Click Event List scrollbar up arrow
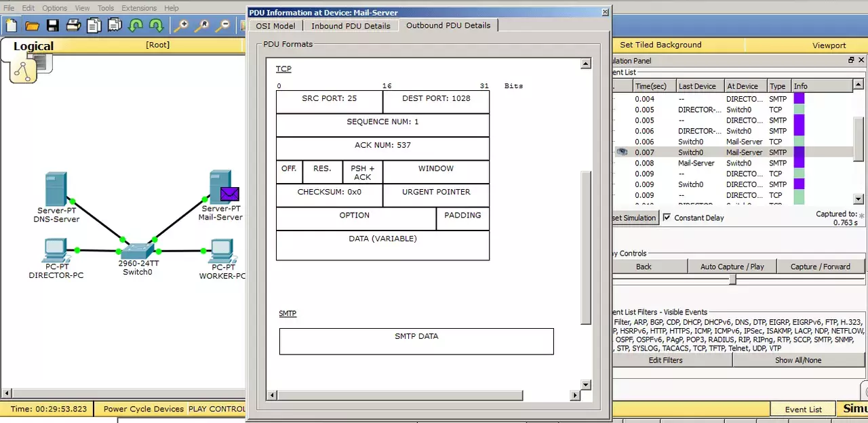 [859, 86]
